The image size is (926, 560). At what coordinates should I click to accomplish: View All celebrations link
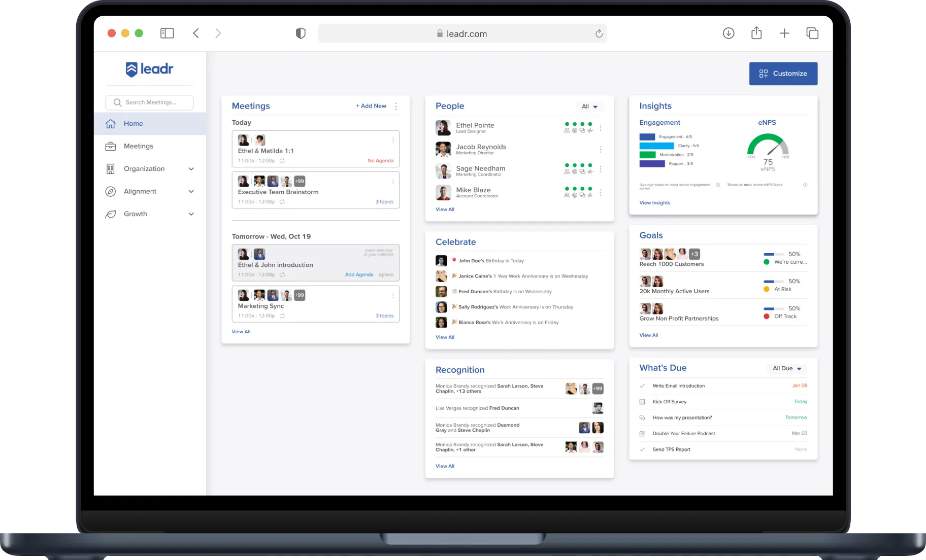point(445,337)
